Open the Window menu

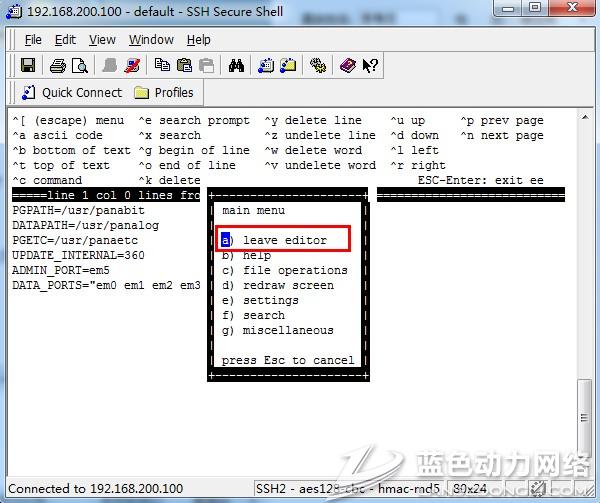tap(151, 40)
